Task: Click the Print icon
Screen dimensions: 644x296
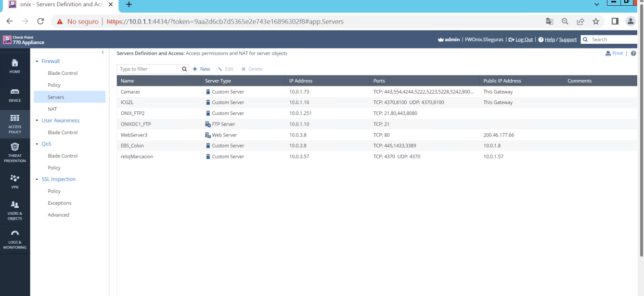Action: (608, 53)
